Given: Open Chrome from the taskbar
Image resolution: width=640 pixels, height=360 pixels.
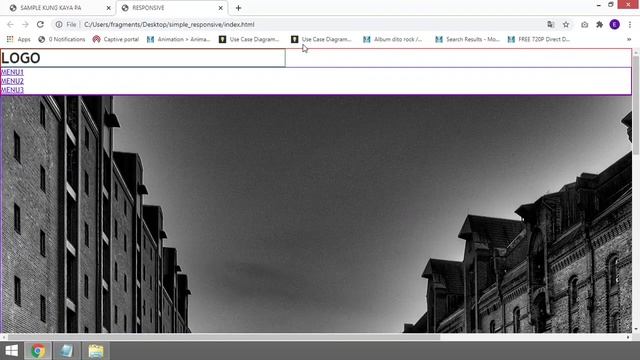Looking at the screenshot, I should tap(38, 351).
